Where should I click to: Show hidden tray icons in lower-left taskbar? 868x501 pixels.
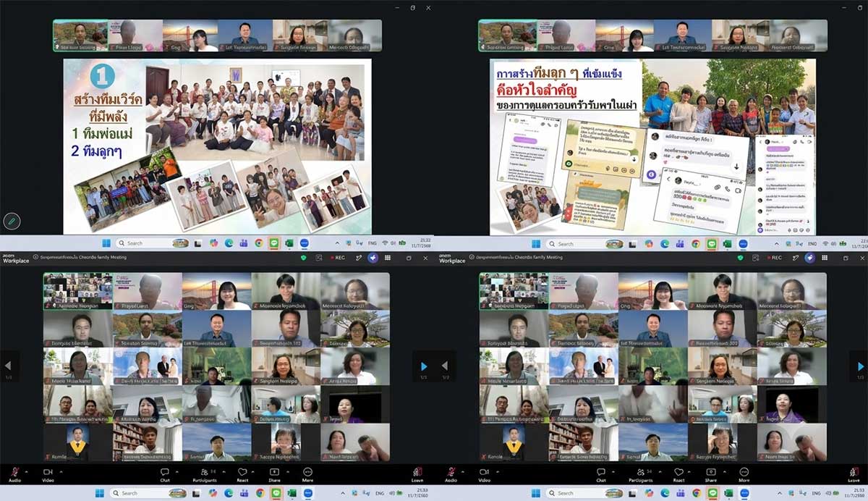pyautogui.click(x=343, y=494)
